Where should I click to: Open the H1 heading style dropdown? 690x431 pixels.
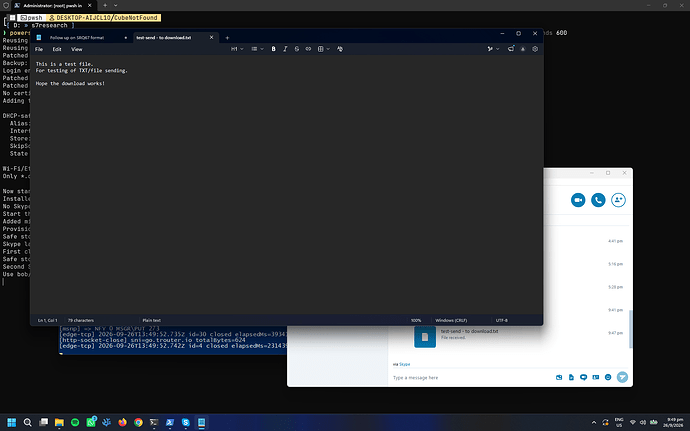(x=237, y=49)
